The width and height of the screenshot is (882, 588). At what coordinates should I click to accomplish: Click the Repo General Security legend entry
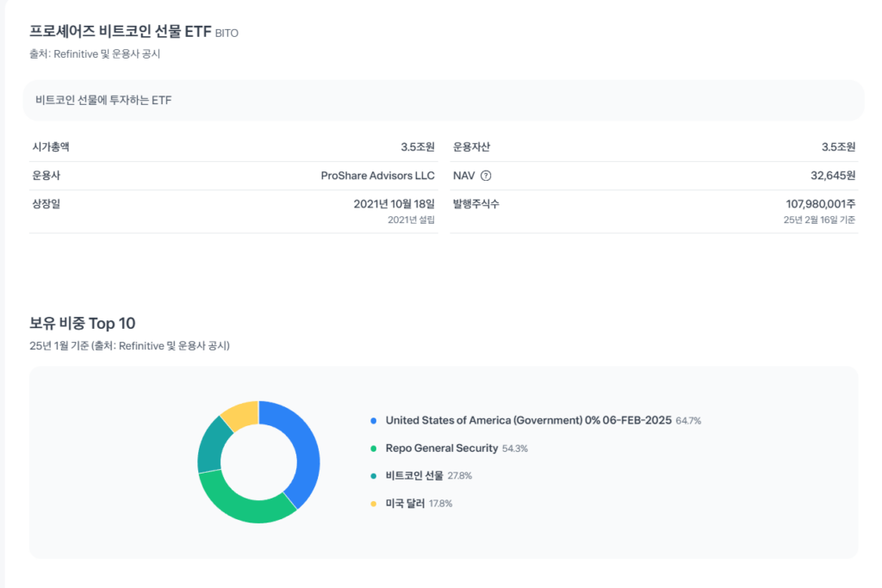442,448
